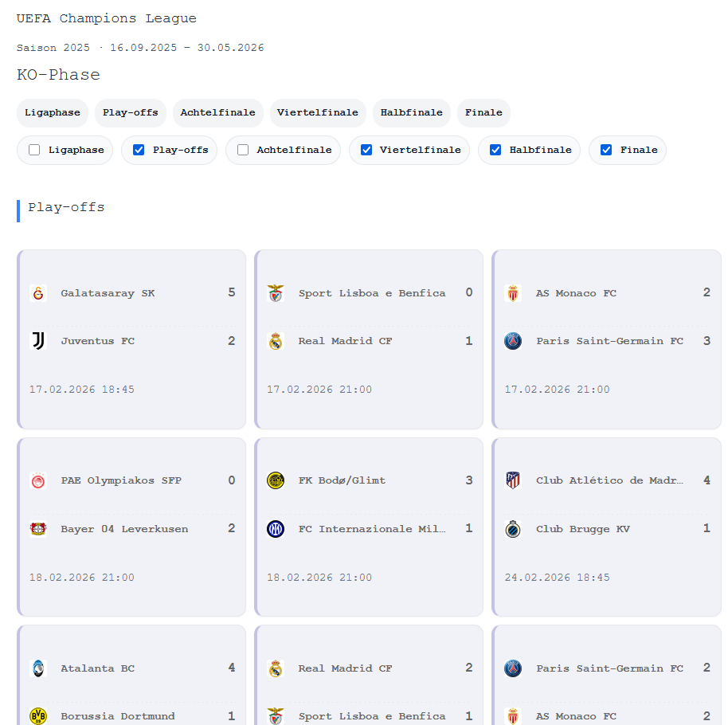
Task: Open the Club Atlético de Madrid team name
Action: coord(609,480)
